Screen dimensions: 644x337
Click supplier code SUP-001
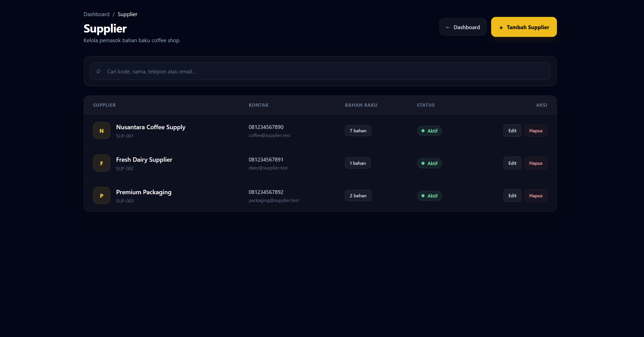pos(125,136)
